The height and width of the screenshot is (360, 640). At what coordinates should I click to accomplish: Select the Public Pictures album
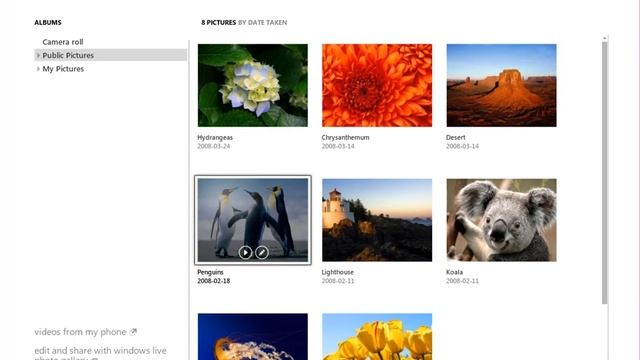coord(111,55)
